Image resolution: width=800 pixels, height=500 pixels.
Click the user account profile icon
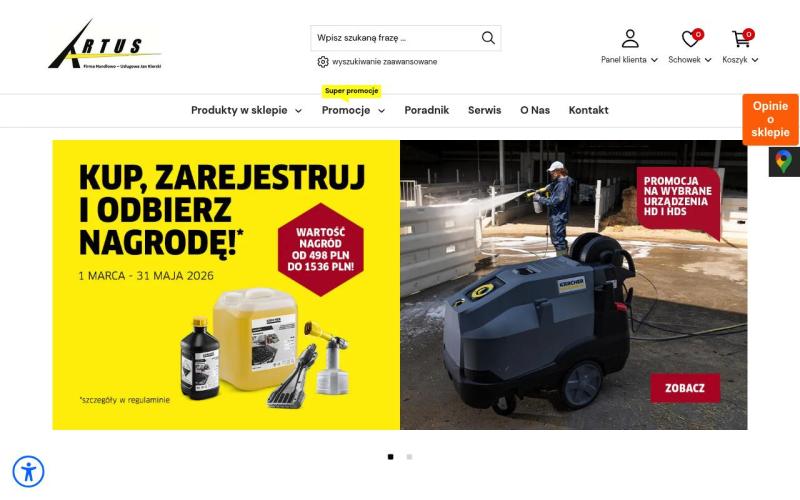click(x=630, y=38)
